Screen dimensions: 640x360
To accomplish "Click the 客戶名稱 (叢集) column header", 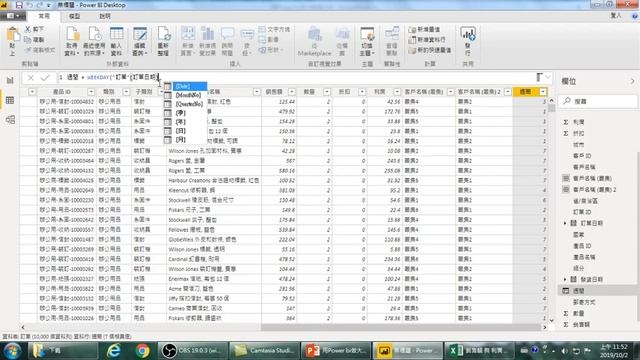I will coord(423,92).
